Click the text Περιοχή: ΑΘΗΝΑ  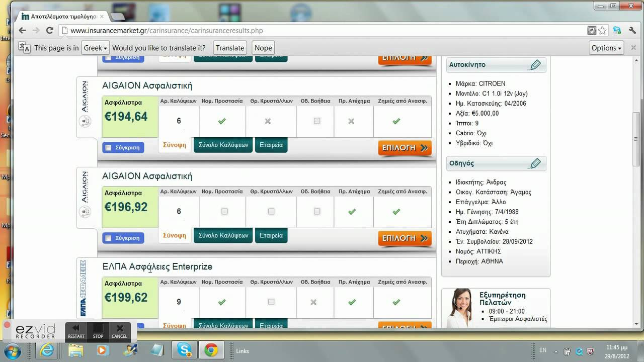tap(480, 261)
